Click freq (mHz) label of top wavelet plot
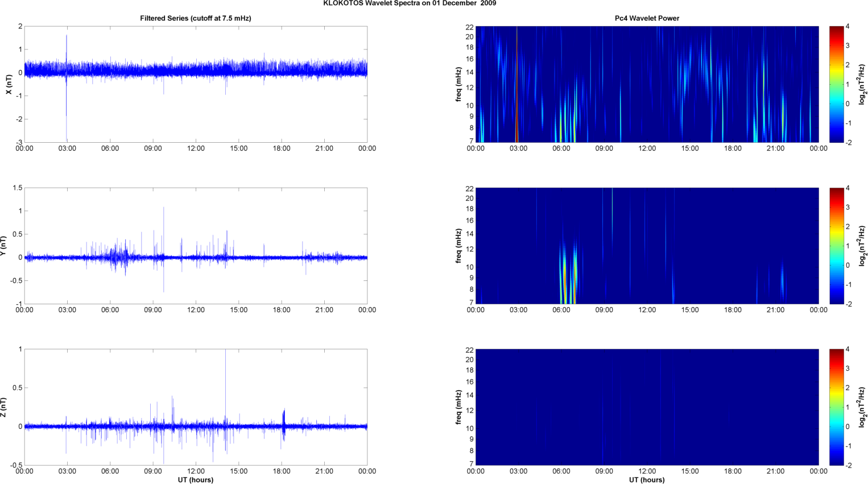 [458, 84]
